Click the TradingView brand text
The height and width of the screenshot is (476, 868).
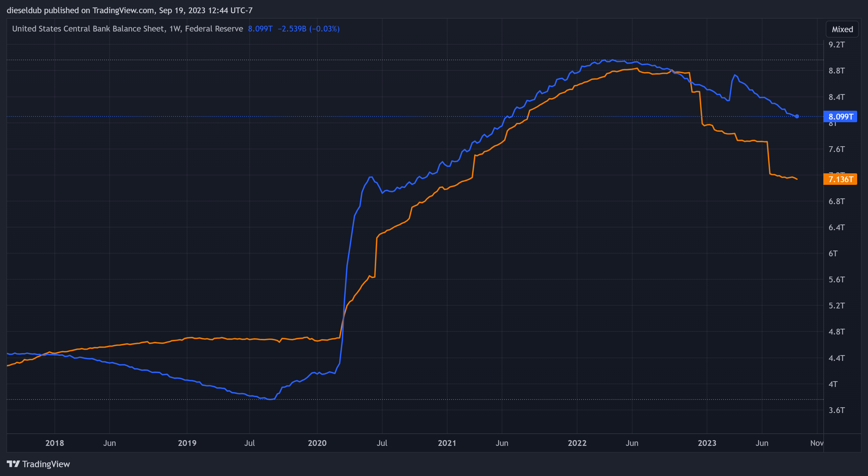(x=46, y=464)
